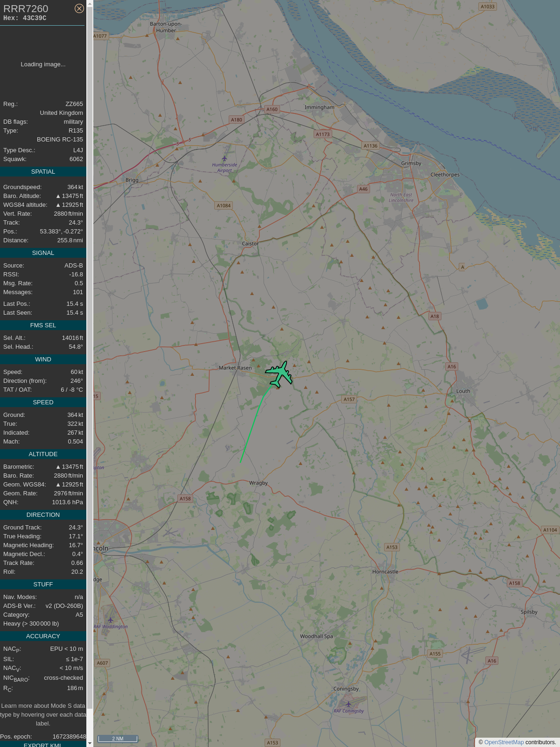
Task: Click the Export KML button
Action: (x=43, y=744)
